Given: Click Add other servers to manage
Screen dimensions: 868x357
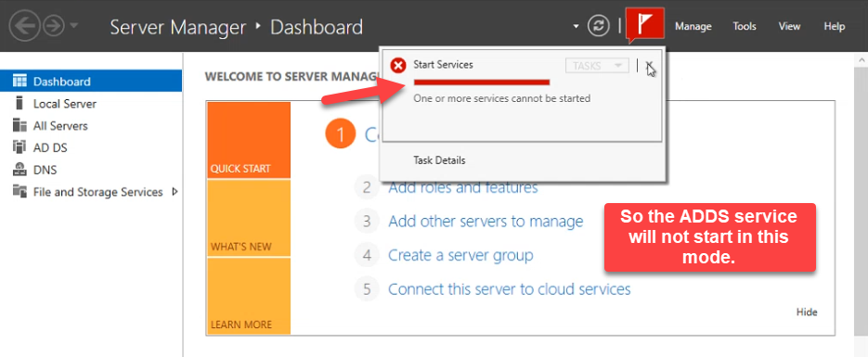Looking at the screenshot, I should pyautogui.click(x=486, y=222).
